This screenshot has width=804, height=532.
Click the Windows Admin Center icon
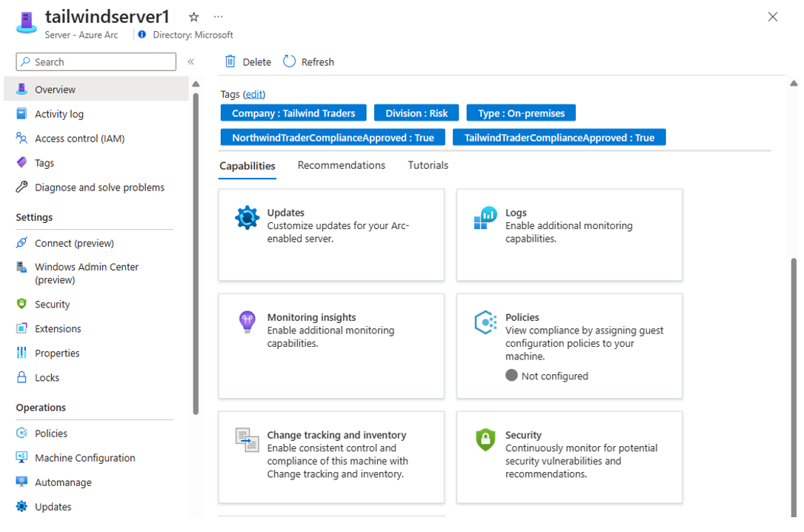(21, 267)
